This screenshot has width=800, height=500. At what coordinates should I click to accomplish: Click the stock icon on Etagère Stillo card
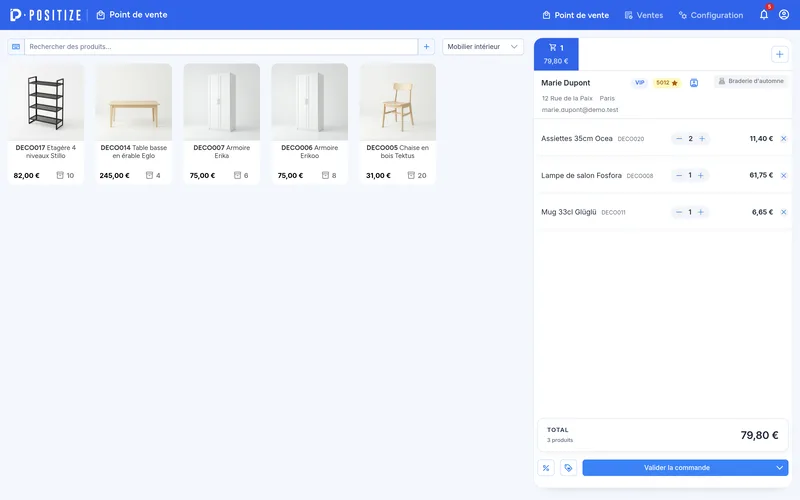pyautogui.click(x=60, y=175)
